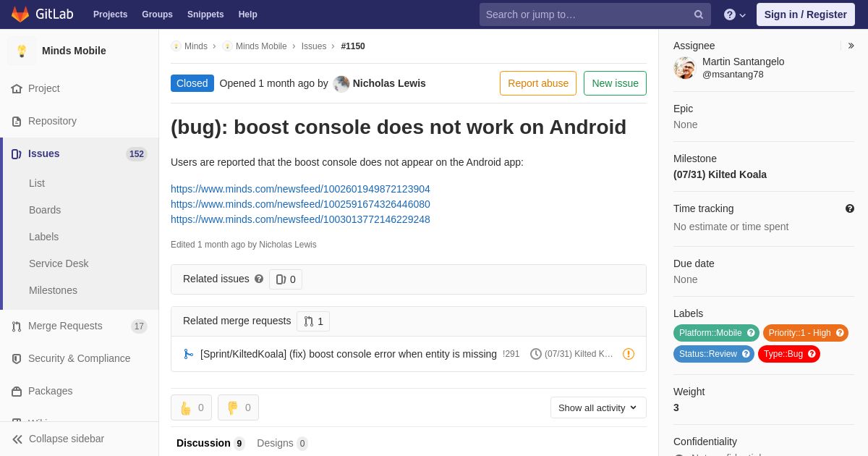
Task: Click the New issue button
Action: [x=615, y=83]
